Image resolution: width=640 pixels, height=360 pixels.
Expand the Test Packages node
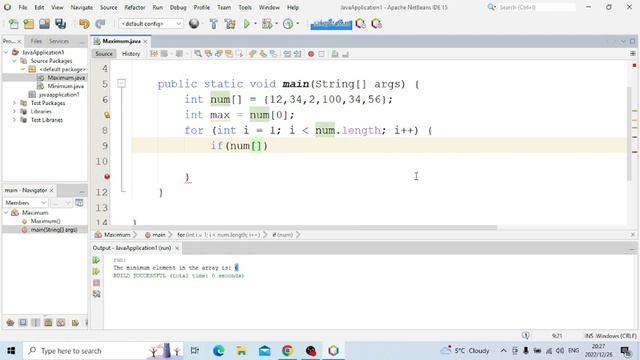tap(14, 103)
